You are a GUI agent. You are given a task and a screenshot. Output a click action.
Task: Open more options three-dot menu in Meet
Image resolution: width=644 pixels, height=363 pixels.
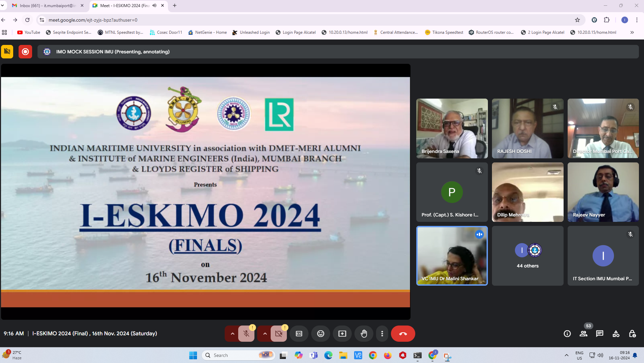[x=382, y=334]
